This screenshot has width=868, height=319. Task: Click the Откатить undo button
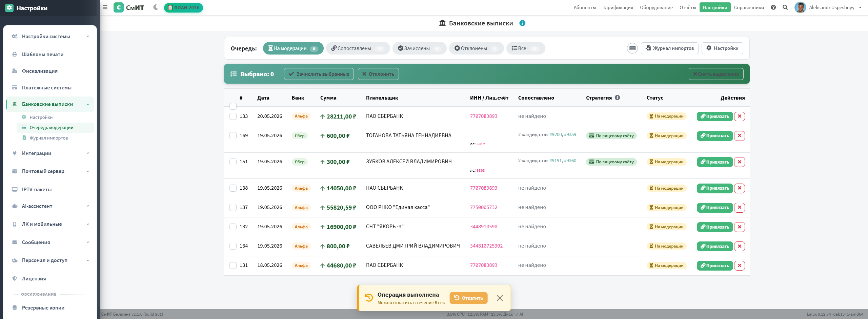(x=468, y=298)
